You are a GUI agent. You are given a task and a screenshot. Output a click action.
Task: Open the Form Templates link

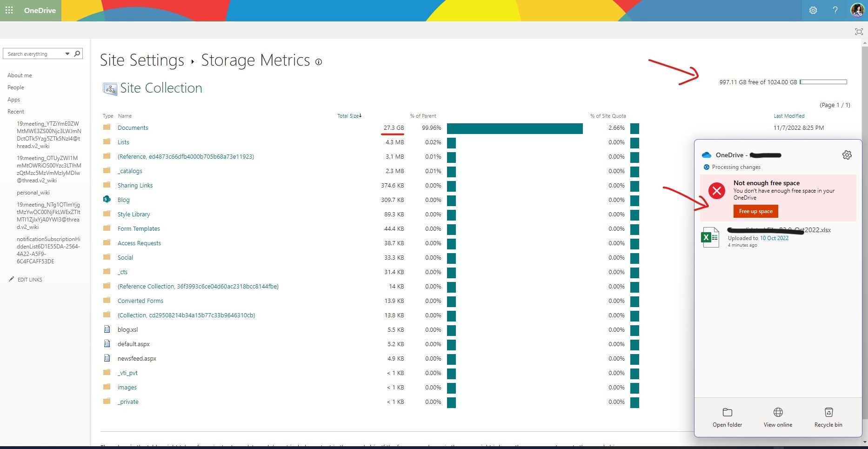[139, 229]
